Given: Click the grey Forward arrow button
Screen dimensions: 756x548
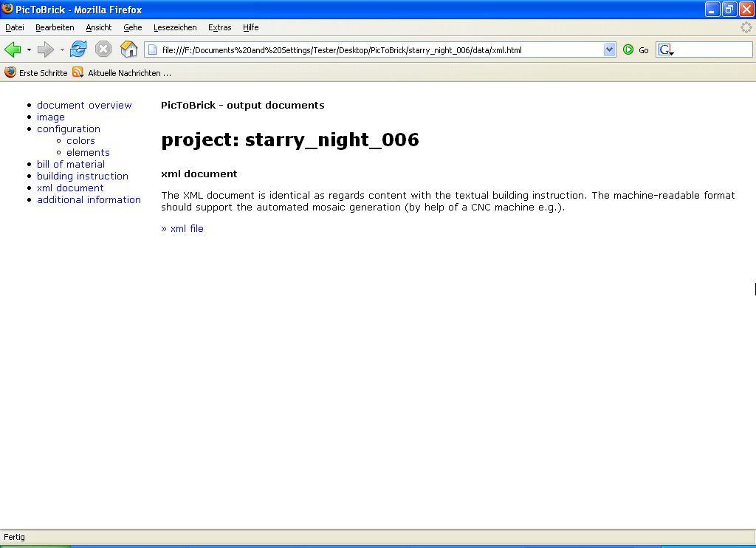Looking at the screenshot, I should click(45, 49).
